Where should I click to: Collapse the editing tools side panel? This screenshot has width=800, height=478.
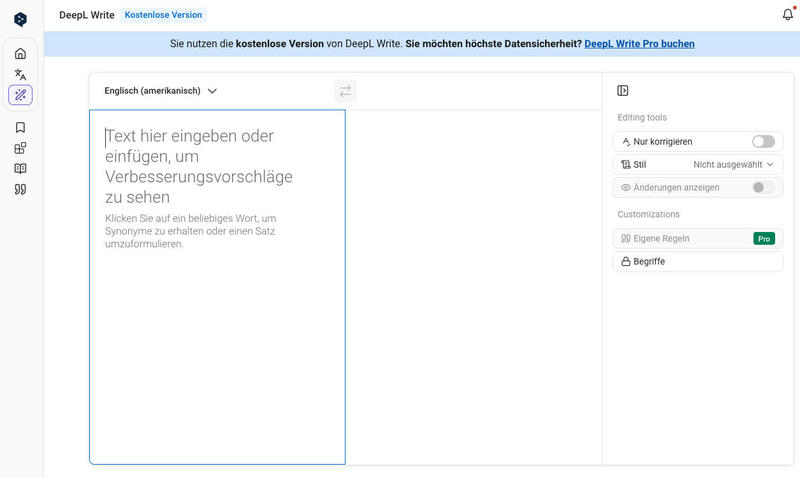pos(622,91)
